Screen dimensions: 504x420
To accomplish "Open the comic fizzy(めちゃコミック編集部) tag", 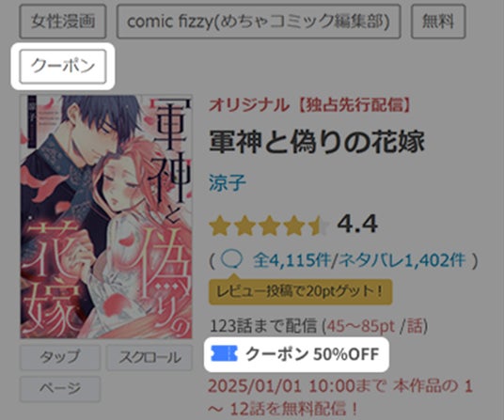I will coord(259,22).
